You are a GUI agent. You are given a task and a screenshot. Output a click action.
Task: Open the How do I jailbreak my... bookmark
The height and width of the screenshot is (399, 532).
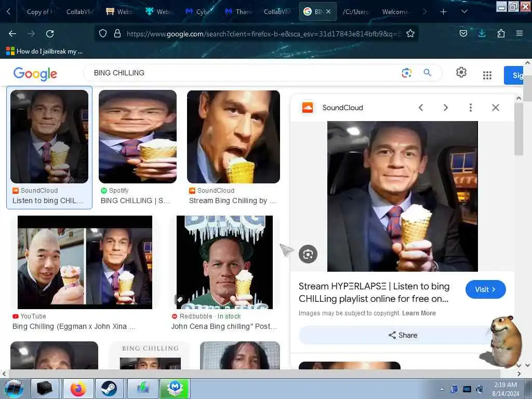click(x=45, y=51)
